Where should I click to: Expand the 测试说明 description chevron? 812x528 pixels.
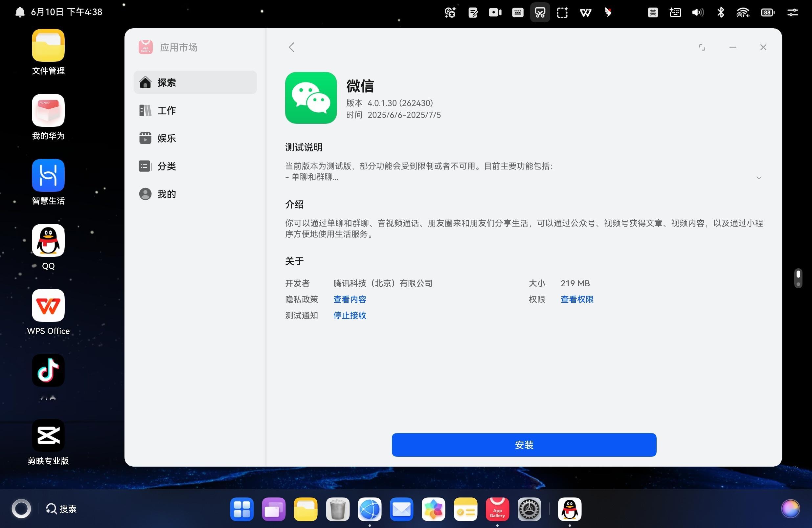759,178
